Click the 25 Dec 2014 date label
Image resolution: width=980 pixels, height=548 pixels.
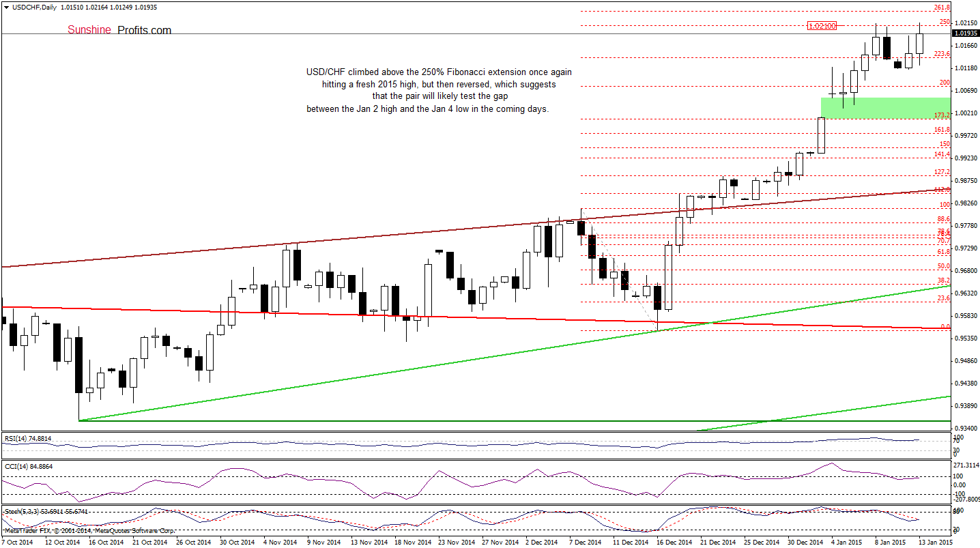pyautogui.click(x=760, y=543)
